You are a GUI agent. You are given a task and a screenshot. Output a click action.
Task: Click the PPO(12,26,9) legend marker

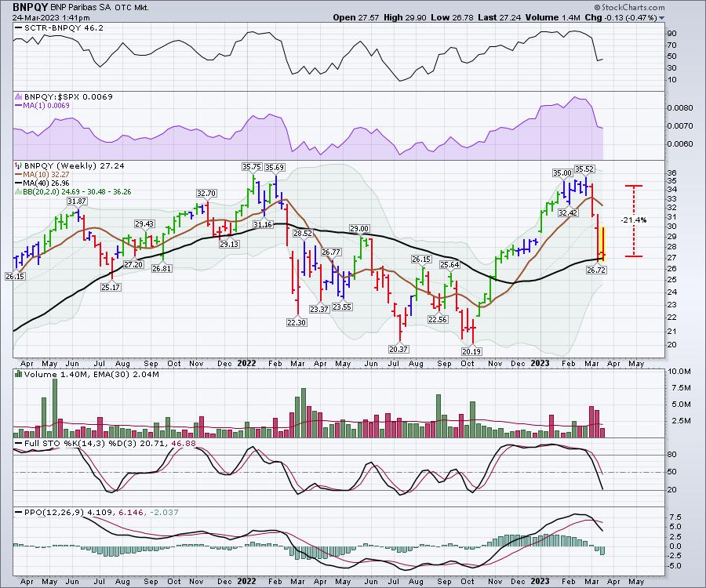19,512
